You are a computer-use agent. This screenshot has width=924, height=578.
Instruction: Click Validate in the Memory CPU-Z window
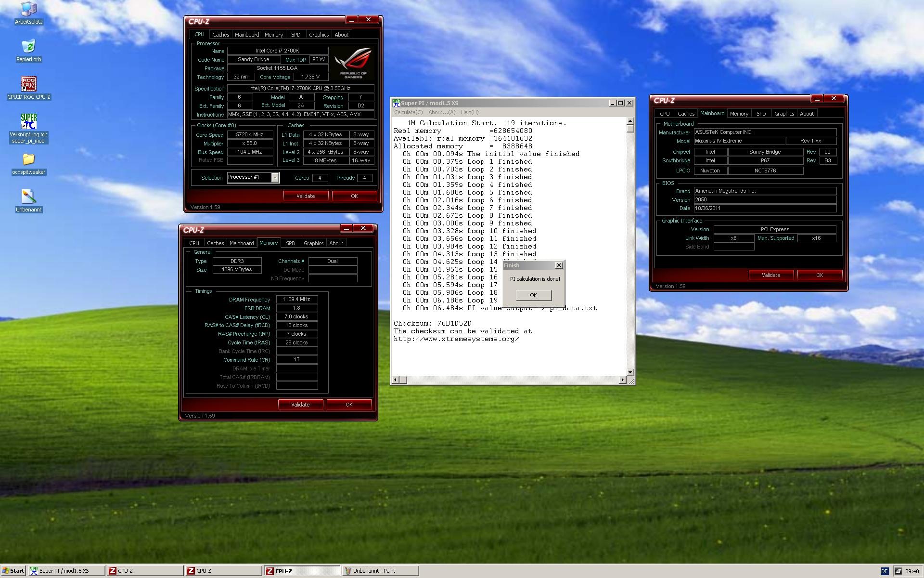[300, 405]
